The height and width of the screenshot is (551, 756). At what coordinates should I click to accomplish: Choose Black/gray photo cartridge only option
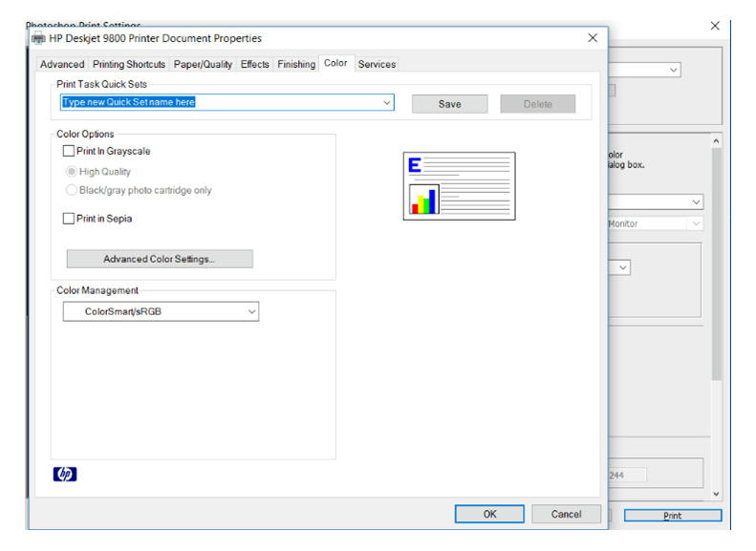[x=72, y=190]
